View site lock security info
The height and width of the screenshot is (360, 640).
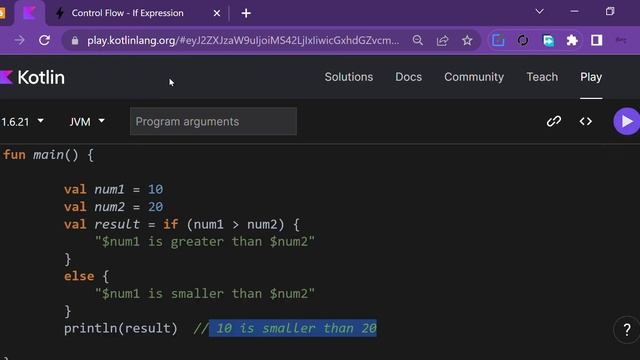pos(74,40)
